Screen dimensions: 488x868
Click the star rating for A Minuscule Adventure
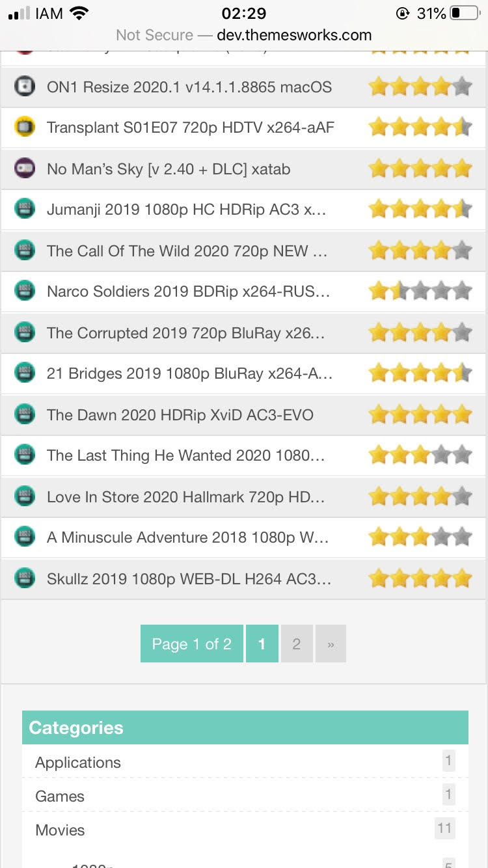pos(420,537)
